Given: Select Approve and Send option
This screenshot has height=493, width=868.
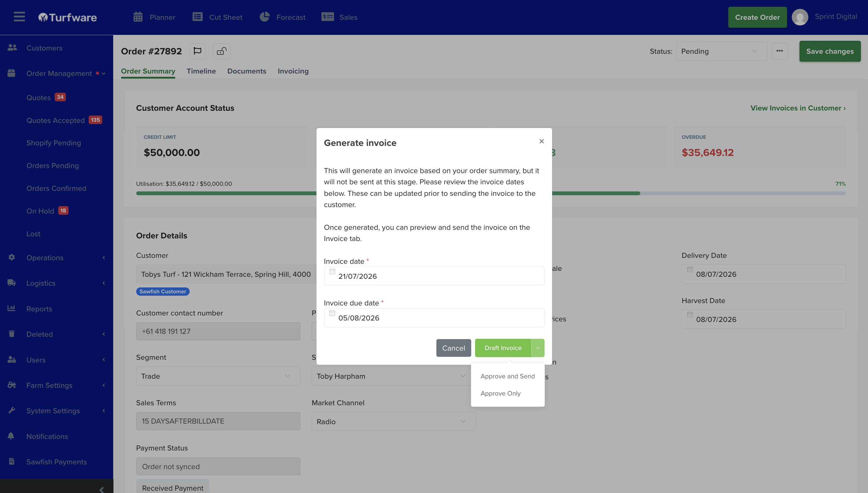Looking at the screenshot, I should (x=507, y=376).
